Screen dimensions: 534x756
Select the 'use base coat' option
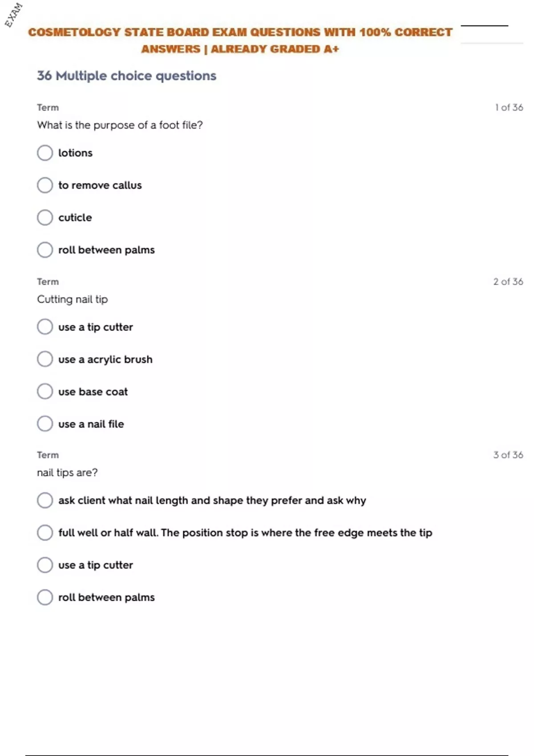[x=45, y=392]
